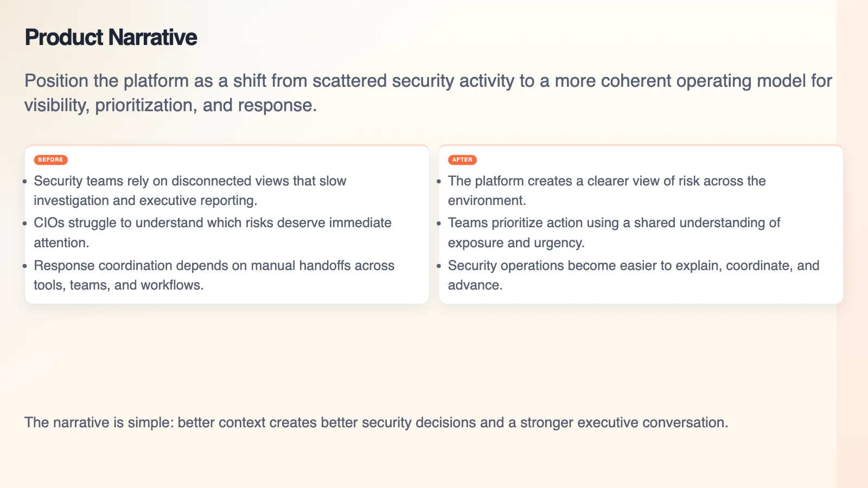Click bullet about manual handoffs across tools
Screen dimensions: 868x488
pyautogui.click(x=214, y=275)
